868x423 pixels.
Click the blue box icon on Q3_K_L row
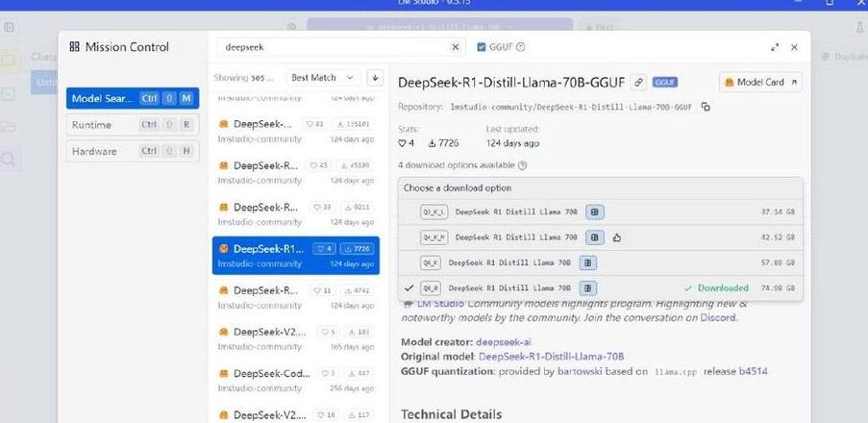click(x=595, y=211)
